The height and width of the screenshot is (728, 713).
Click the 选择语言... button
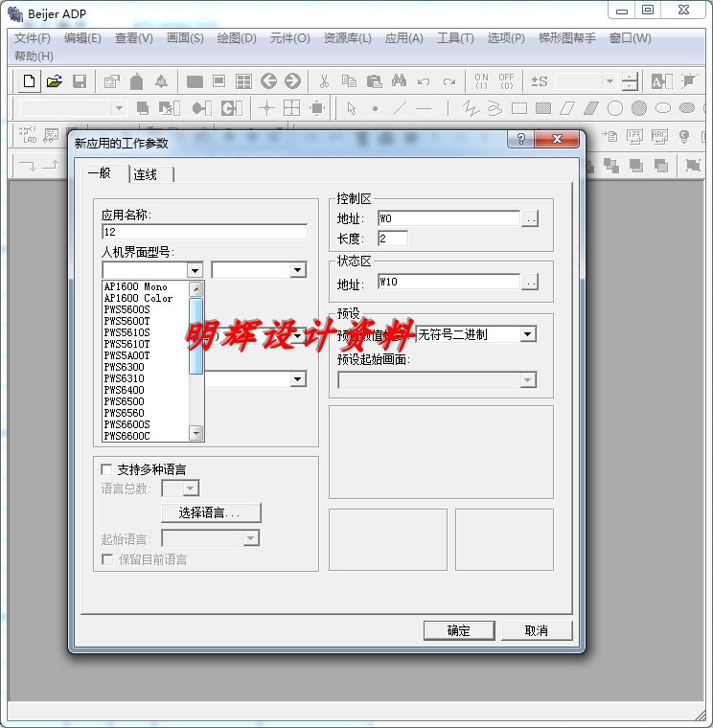coord(211,512)
